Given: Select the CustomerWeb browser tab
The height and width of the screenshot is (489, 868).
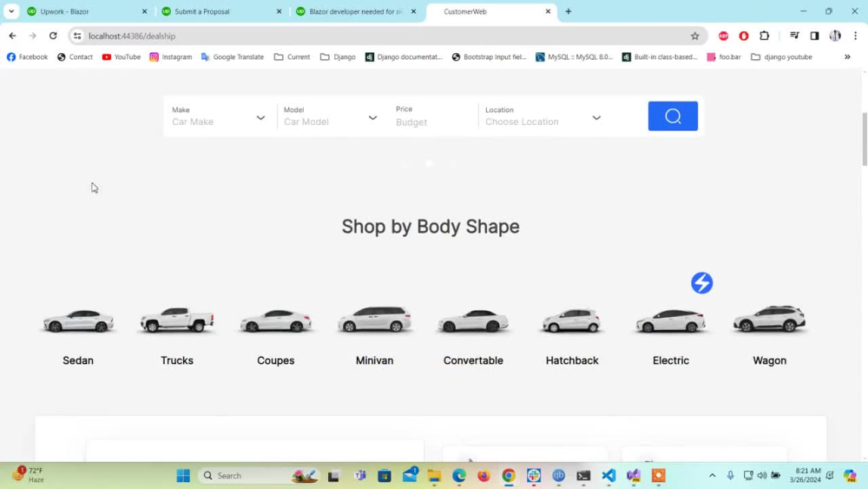Looking at the screenshot, I should coord(490,11).
